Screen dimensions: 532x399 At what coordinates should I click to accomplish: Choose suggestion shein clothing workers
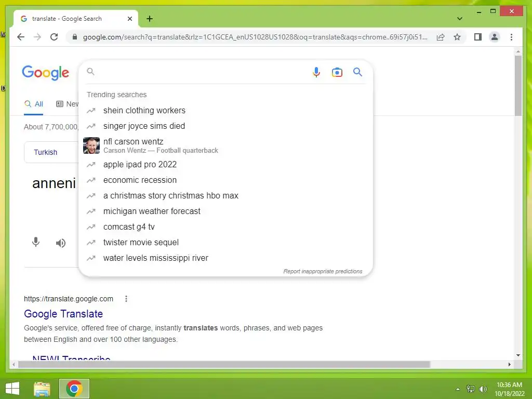(x=225, y=110)
